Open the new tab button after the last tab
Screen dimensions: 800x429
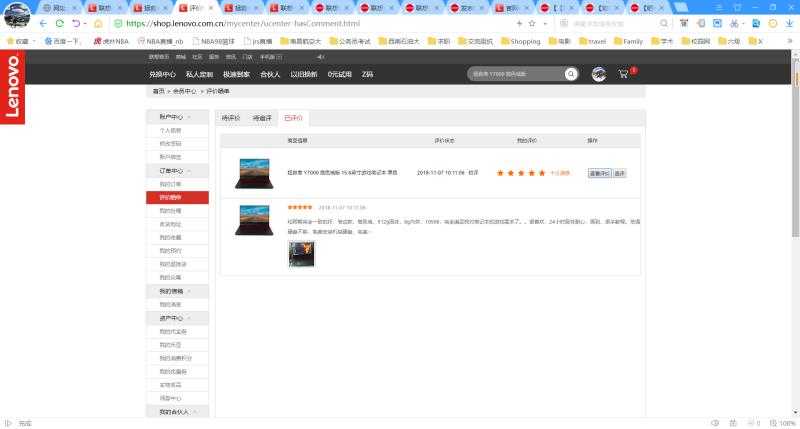(681, 7)
